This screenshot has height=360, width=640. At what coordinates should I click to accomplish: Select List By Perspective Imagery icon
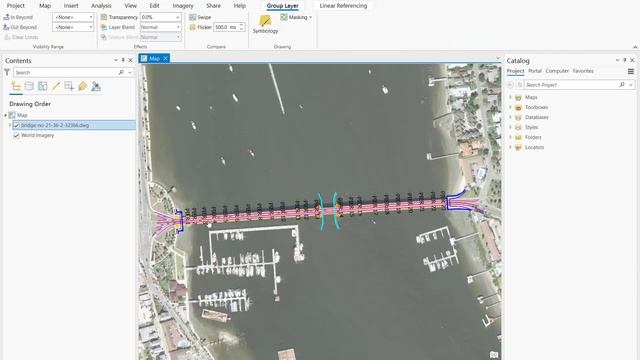pyautogui.click(x=96, y=86)
